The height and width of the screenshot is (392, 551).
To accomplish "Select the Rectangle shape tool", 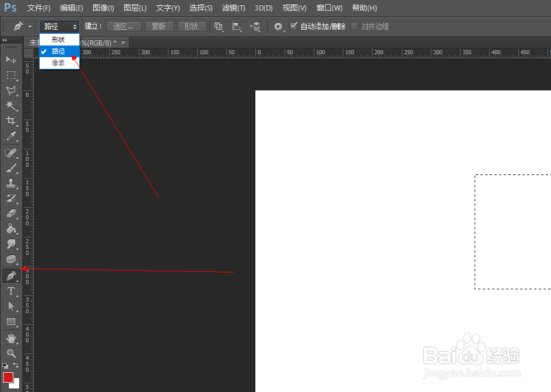I will click(x=11, y=321).
